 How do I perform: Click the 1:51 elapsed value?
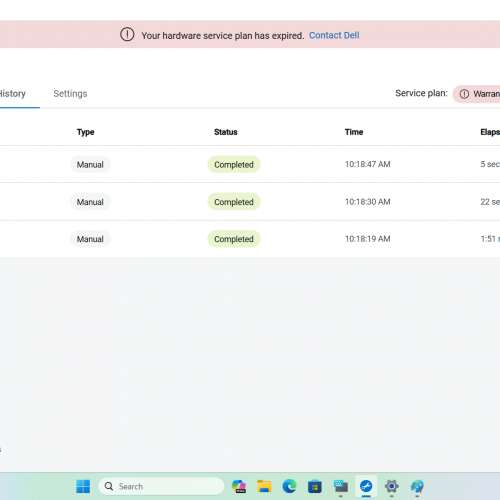[490, 239]
